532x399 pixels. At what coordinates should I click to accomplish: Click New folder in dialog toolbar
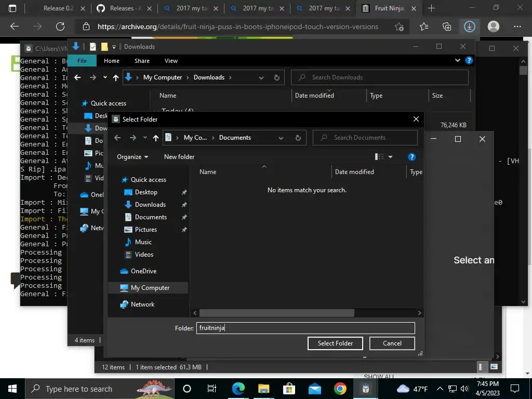click(x=179, y=157)
